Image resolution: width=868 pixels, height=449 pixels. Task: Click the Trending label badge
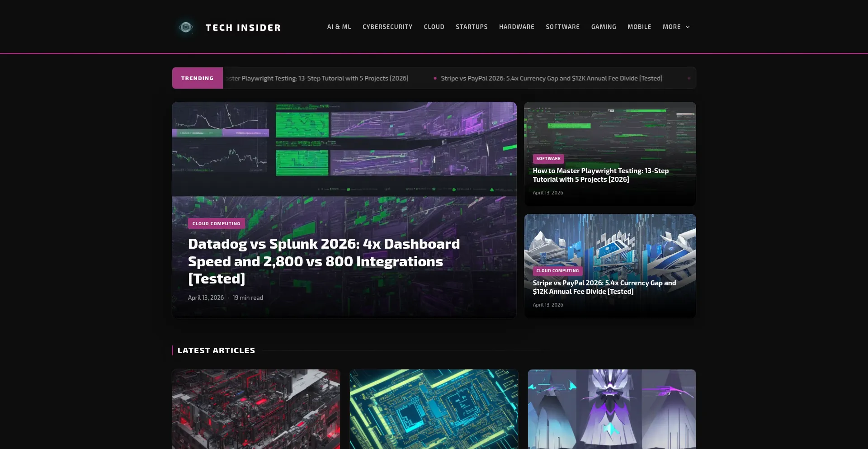[197, 78]
